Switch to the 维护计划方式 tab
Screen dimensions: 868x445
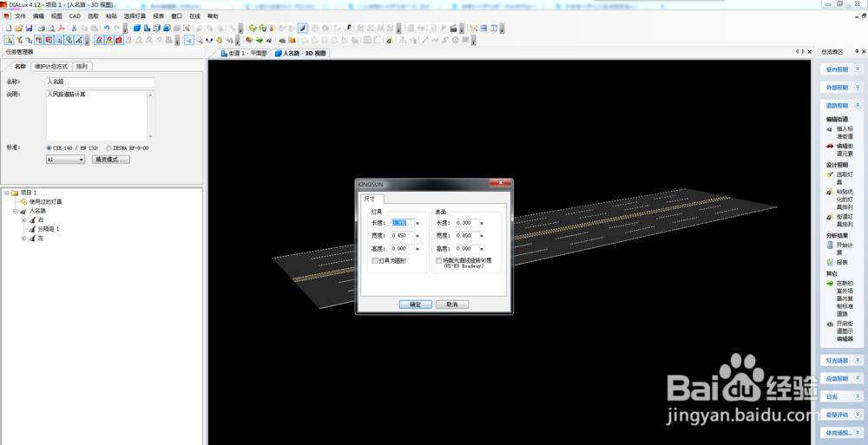point(51,67)
